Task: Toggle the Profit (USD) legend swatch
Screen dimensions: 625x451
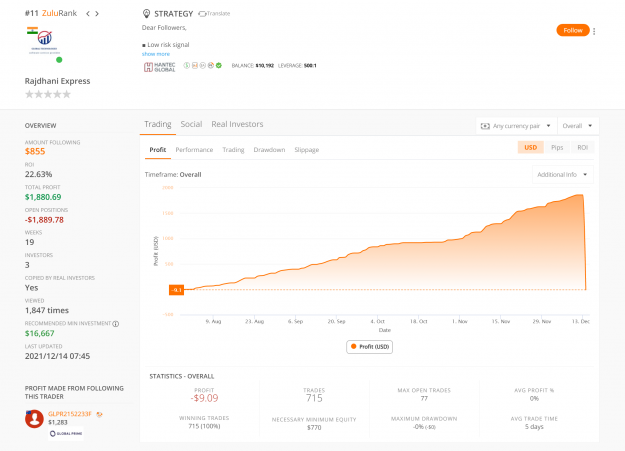Action: click(x=353, y=347)
